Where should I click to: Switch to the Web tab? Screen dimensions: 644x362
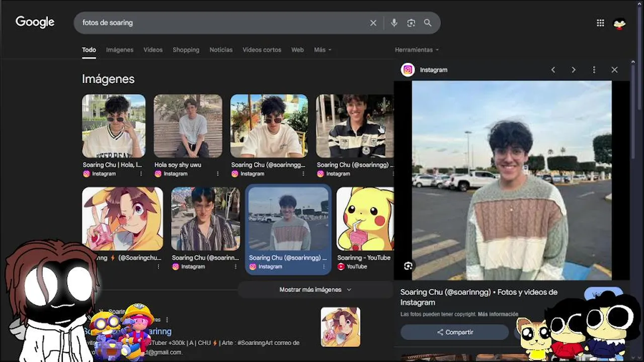tap(297, 50)
